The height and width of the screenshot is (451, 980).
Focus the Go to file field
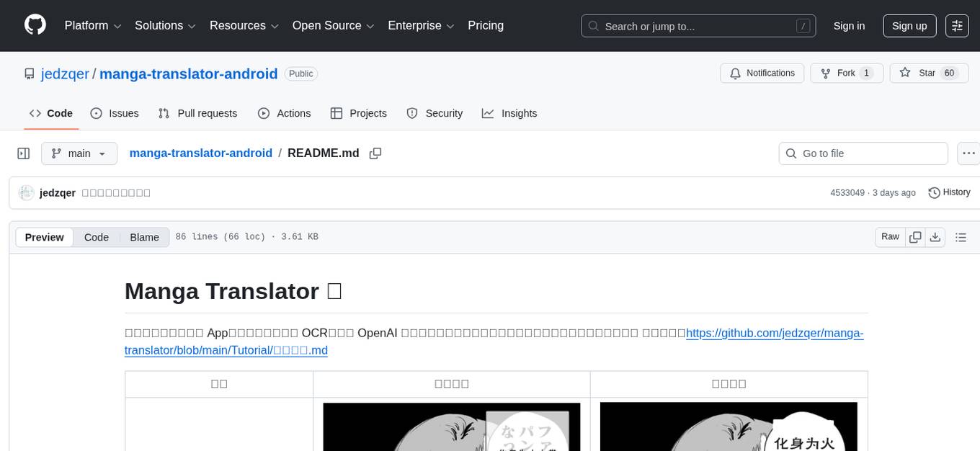(863, 153)
